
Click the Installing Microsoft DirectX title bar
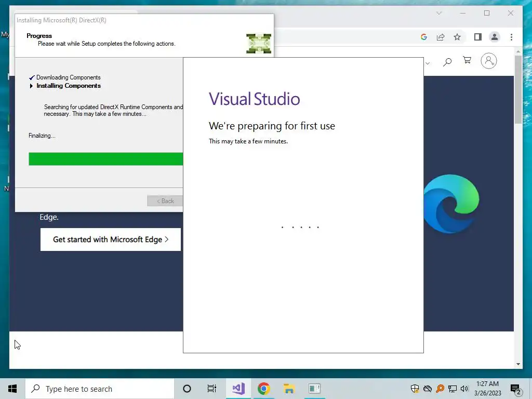coord(144,20)
